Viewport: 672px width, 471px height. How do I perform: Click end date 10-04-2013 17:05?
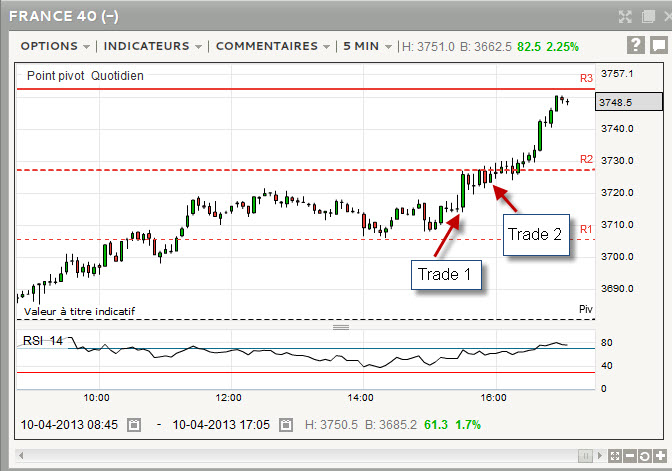221,425
